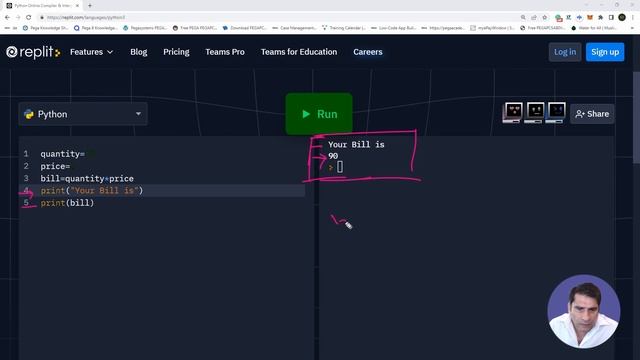Open the Low-Code App Buil... bookmark

pyautogui.click(x=393, y=28)
